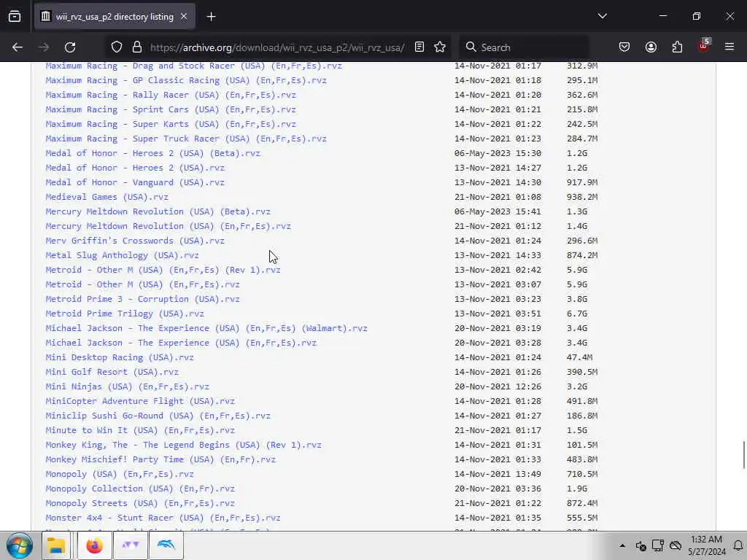
Task: Open Medieval Games (USA).rvz link
Action: point(107,197)
